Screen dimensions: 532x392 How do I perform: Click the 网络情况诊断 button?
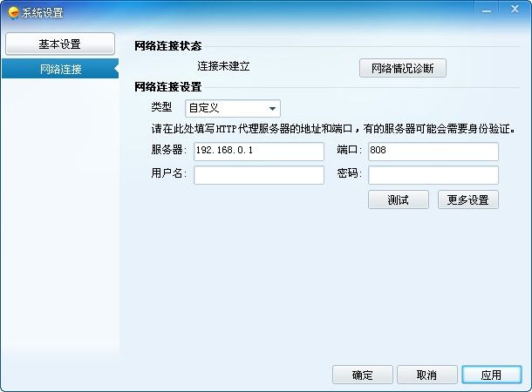pos(402,68)
